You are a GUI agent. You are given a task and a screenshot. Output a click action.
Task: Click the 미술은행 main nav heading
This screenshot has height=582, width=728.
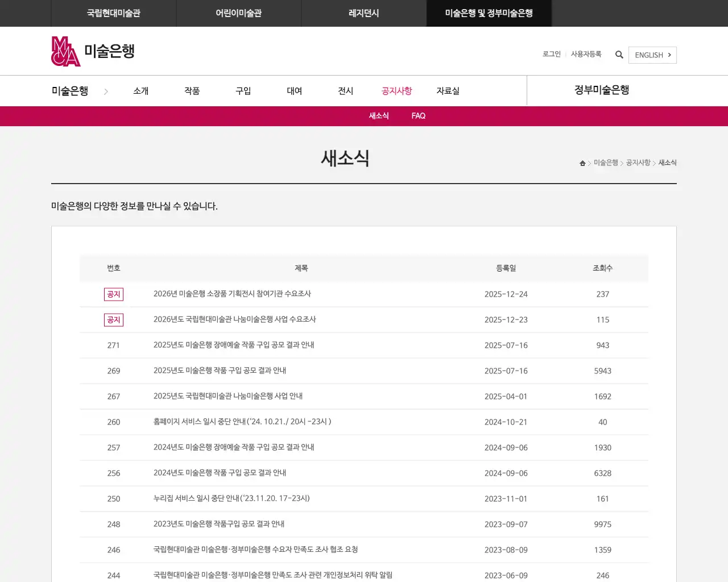[70, 91]
